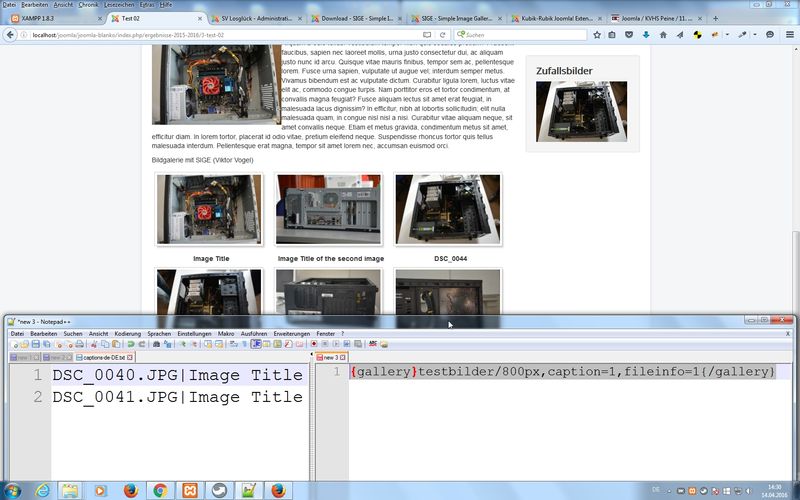Expand the dropdown arrow beside the eyedropper icon
This screenshot has width=800, height=500.
(x=753, y=34)
